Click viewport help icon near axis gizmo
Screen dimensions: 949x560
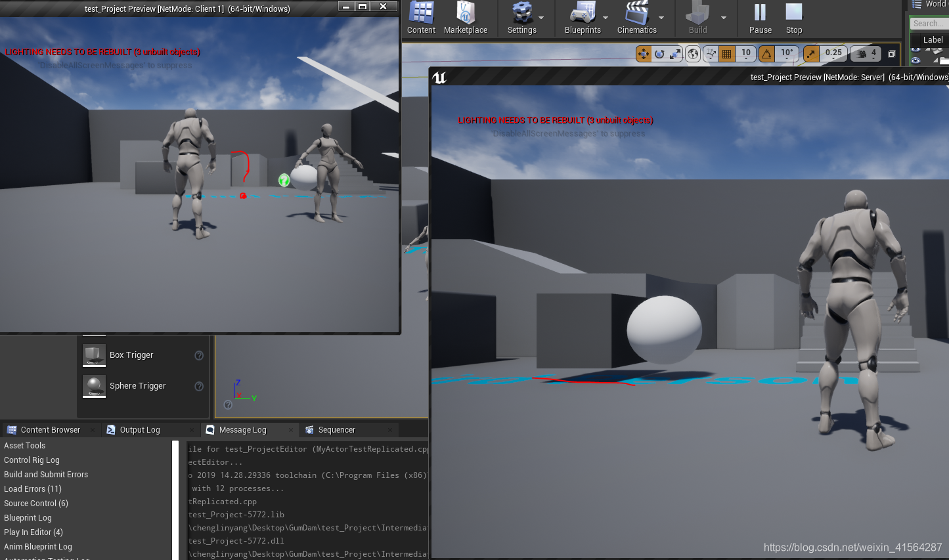[228, 404]
